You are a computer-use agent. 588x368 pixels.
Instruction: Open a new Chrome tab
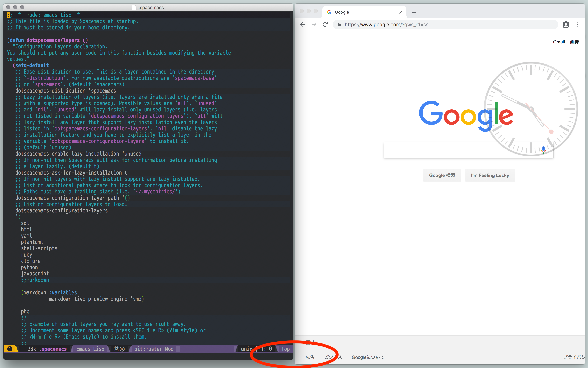click(x=414, y=12)
